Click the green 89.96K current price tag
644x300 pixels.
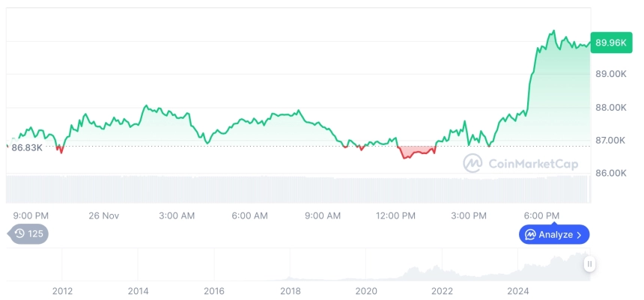coord(610,43)
